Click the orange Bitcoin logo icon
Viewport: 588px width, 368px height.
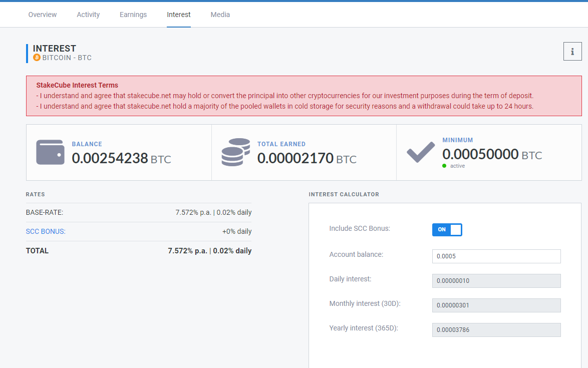pos(37,58)
